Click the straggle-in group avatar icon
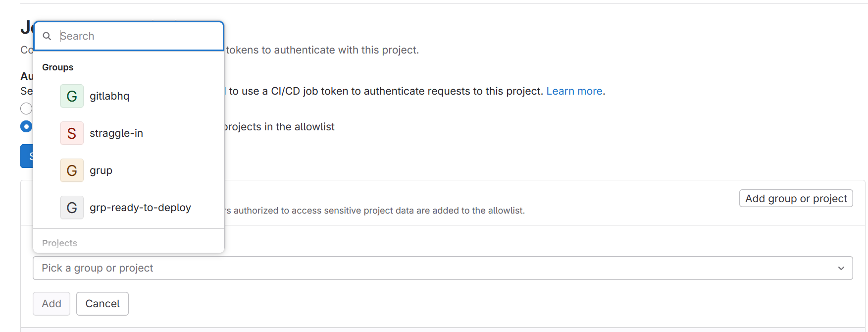This screenshot has height=332, width=868. pos(71,133)
